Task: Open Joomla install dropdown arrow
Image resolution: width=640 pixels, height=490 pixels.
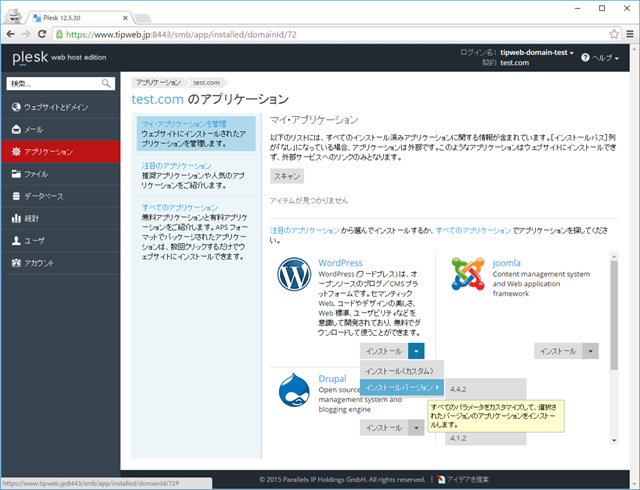Action: (591, 351)
